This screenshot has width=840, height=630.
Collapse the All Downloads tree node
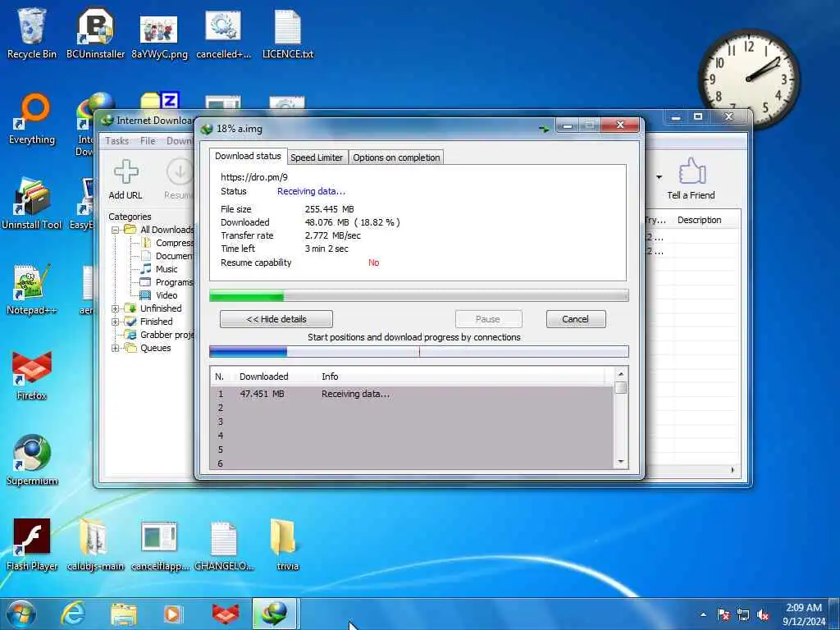115,230
